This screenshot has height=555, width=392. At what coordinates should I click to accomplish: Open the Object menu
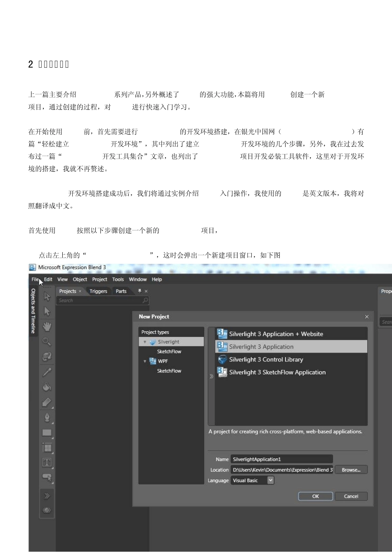pos(80,280)
